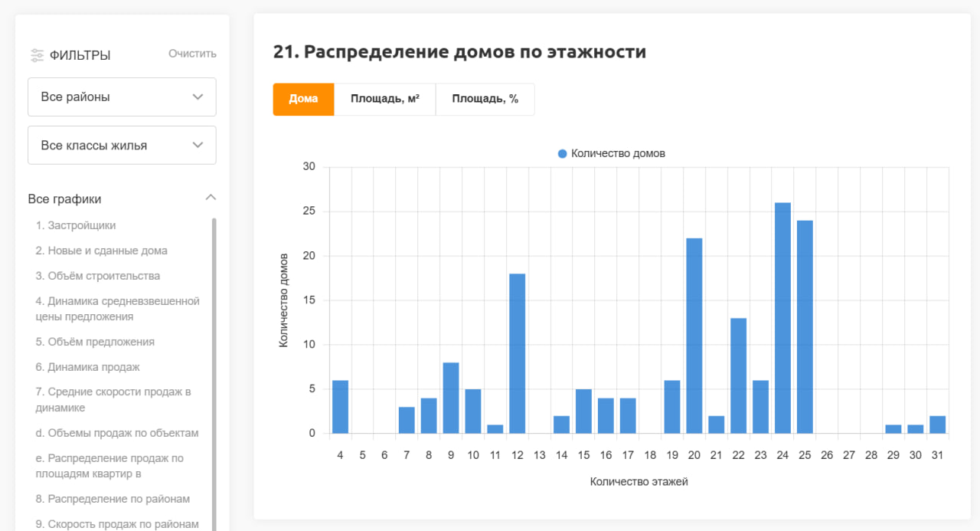Viewport: 980px width, 531px height.
Task: Collapse the Все графики list via its chevron
Action: [x=211, y=197]
